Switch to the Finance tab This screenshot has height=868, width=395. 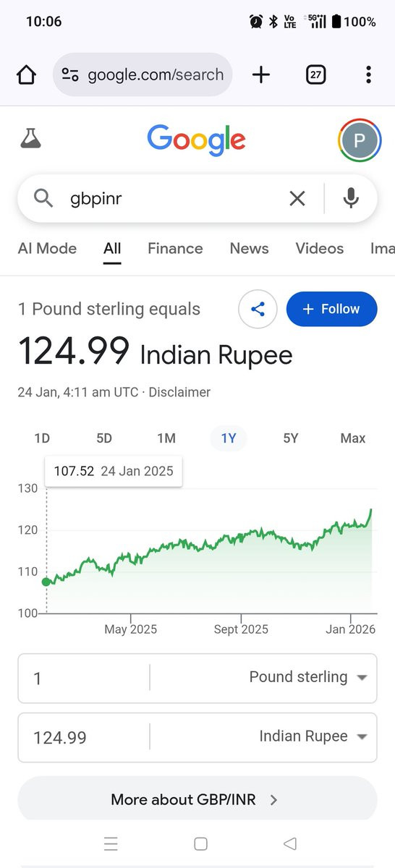175,249
